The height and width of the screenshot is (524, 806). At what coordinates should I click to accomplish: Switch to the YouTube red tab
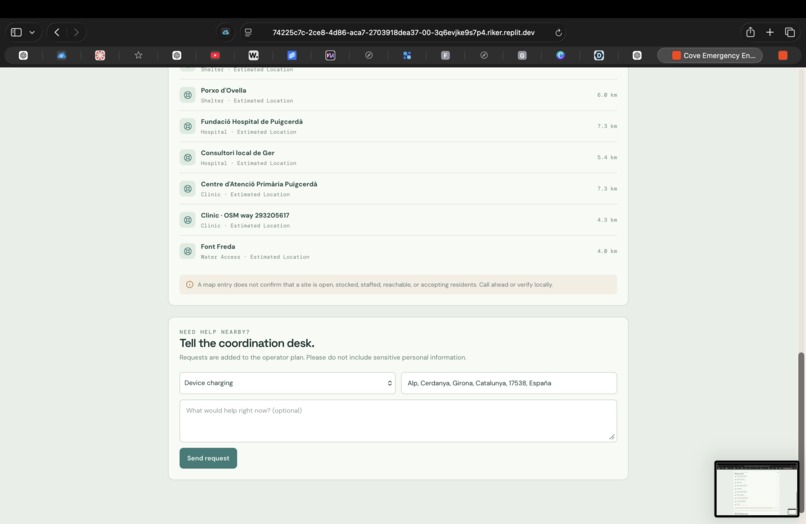click(x=215, y=56)
